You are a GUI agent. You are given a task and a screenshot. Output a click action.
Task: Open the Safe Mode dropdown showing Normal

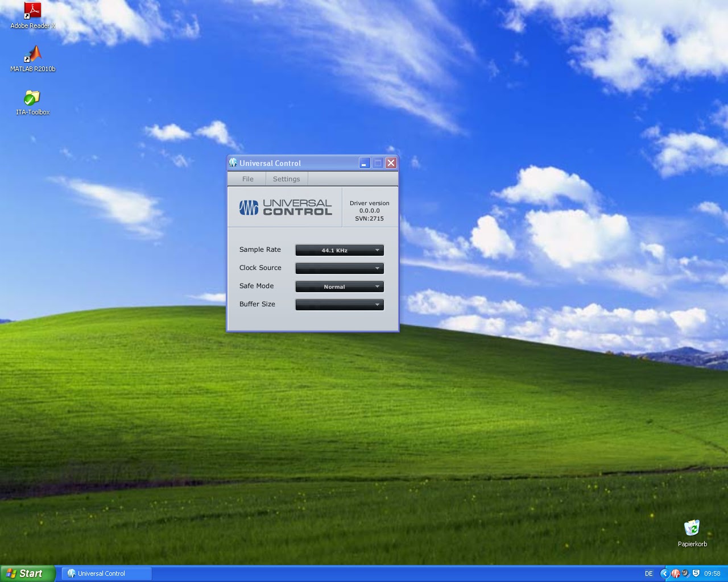[x=340, y=286]
